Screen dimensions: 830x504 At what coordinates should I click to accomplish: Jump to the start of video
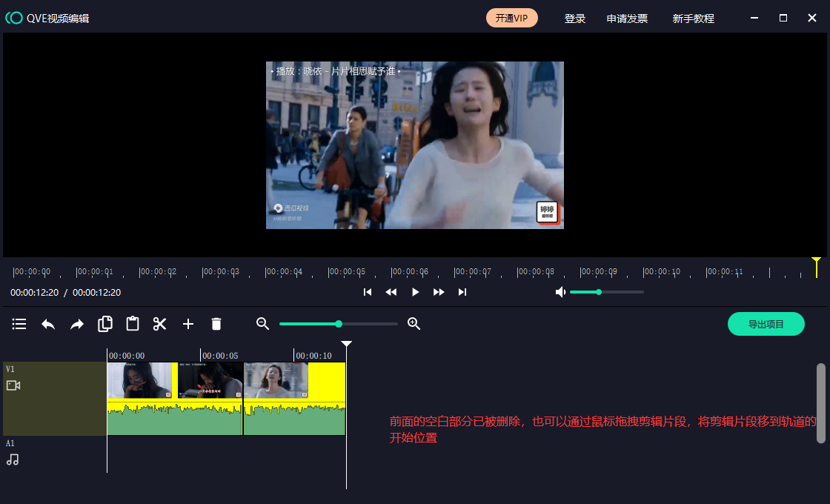coord(368,292)
